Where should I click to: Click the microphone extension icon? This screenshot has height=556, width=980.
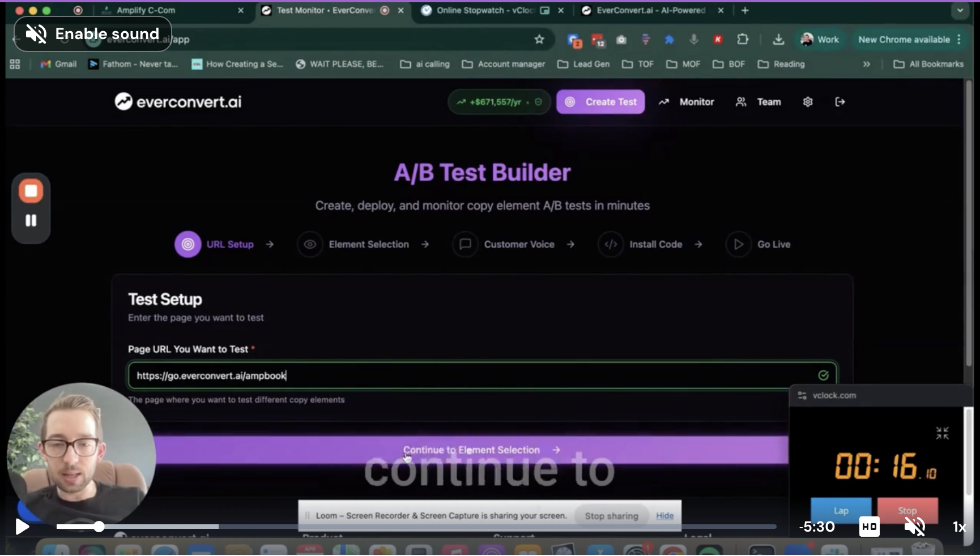coord(693,40)
